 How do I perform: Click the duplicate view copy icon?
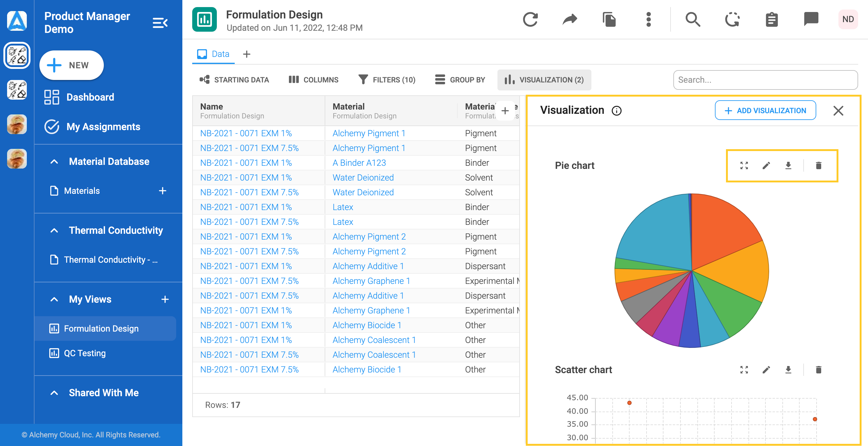(609, 19)
